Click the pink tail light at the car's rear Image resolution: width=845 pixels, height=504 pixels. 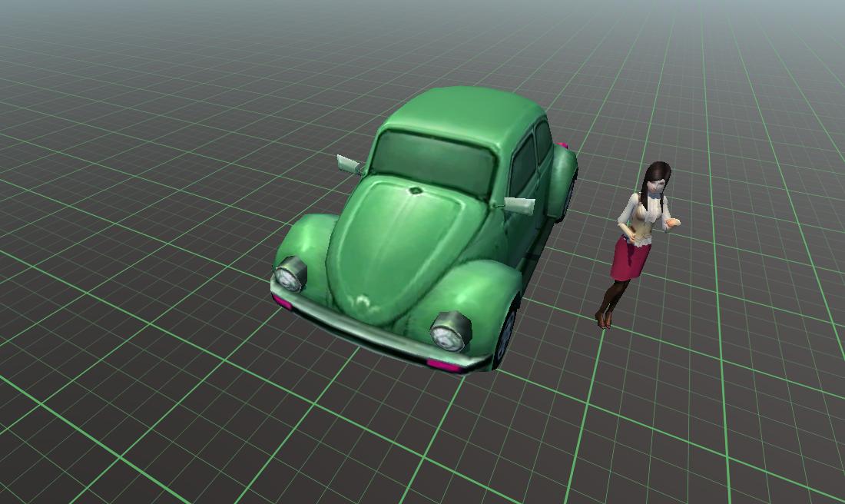pos(565,144)
